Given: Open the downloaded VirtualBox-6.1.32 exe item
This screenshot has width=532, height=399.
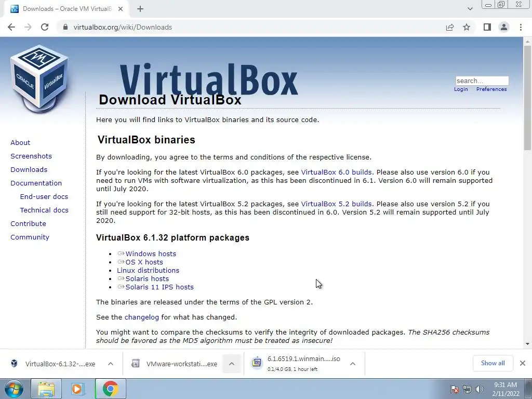Looking at the screenshot, I should 60,364.
